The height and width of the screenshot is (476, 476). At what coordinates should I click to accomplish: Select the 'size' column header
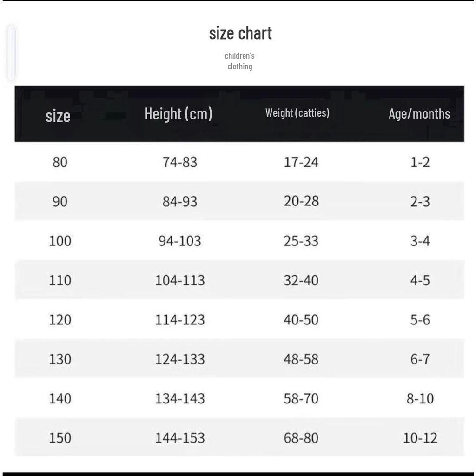[58, 116]
